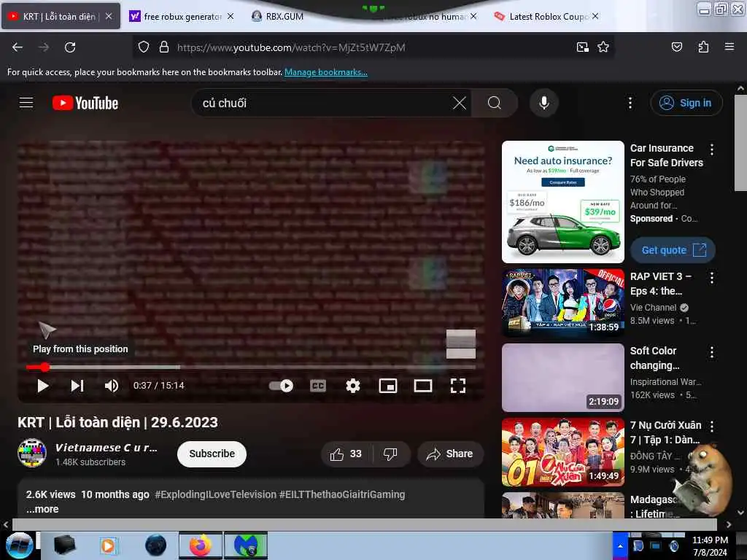747x560 pixels.
Task: Open the 7 Nụ Cười Xuân thumbnail
Action: point(562,452)
